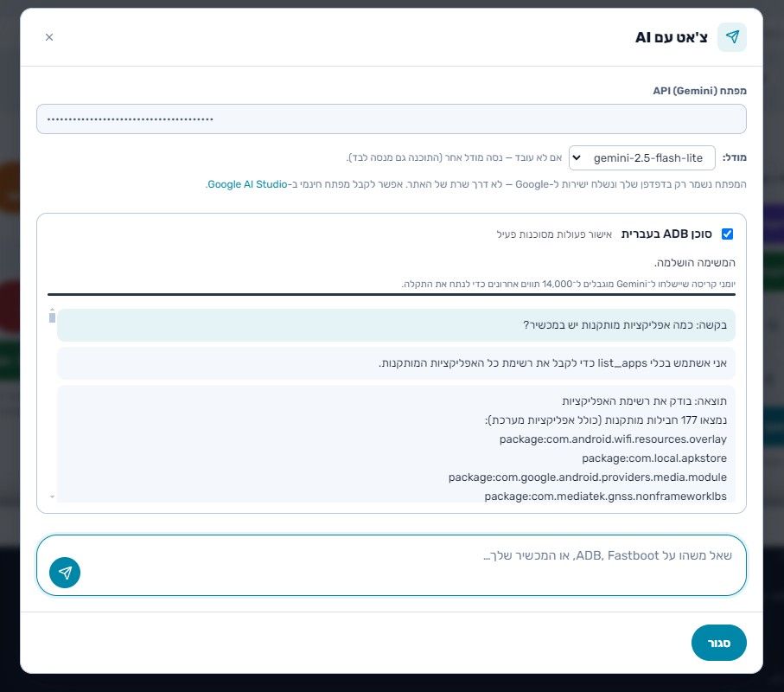
Task: Click the request message about installed apps
Action: [x=396, y=325]
